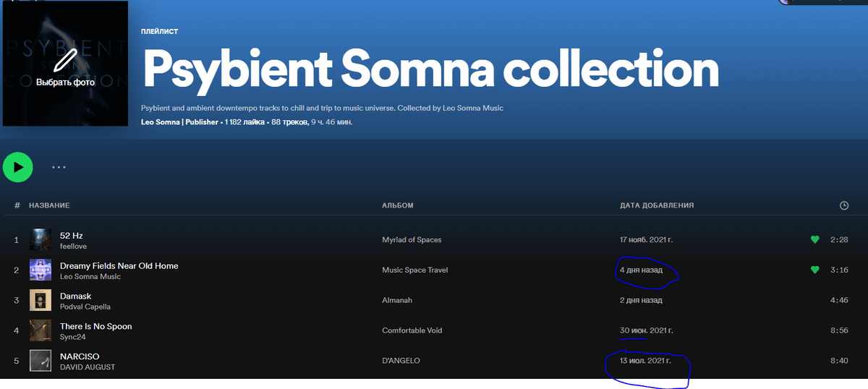The width and height of the screenshot is (868, 389).
Task: Open album D'ANGELO
Action: (401, 360)
